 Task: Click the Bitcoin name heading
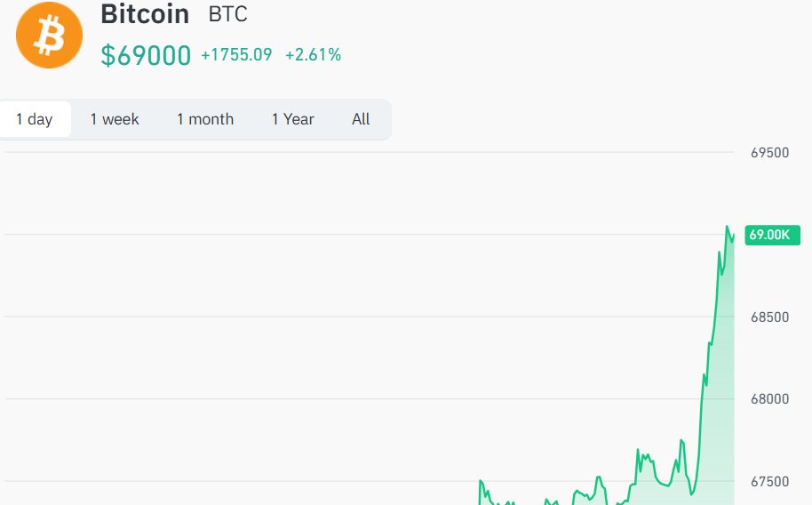[145, 14]
